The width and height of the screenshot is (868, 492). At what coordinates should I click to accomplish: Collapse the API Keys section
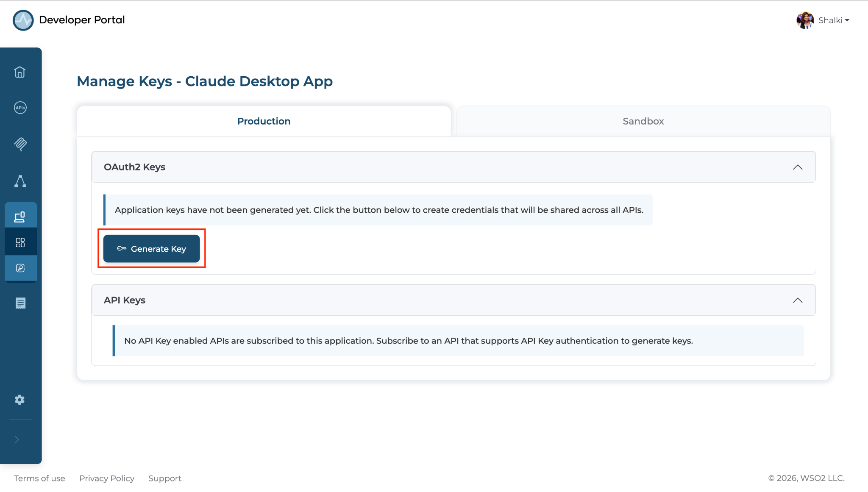tap(798, 300)
